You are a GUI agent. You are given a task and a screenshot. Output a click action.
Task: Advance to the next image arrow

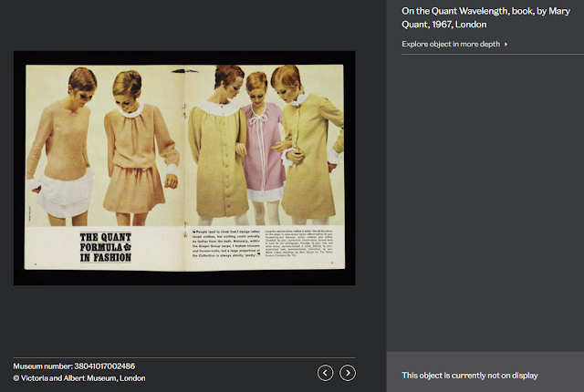pyautogui.click(x=348, y=373)
